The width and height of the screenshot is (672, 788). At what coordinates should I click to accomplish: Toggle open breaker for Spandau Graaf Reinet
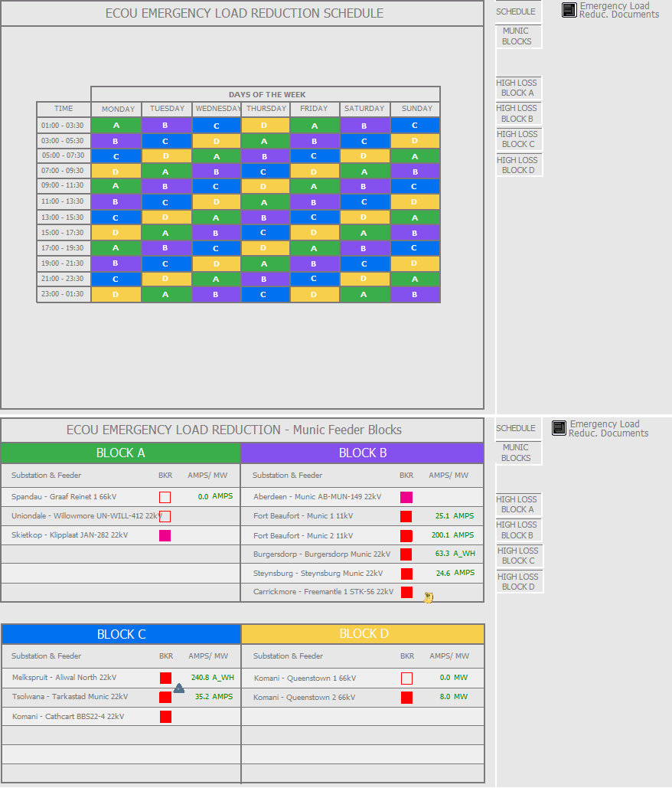[165, 497]
